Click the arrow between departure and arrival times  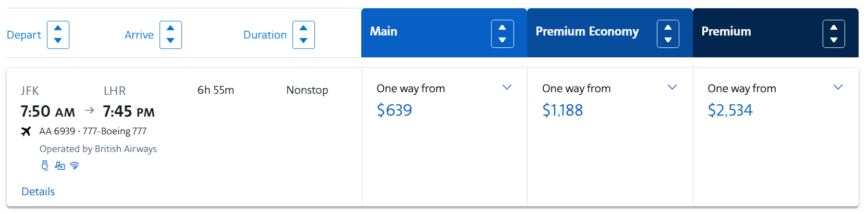click(90, 110)
